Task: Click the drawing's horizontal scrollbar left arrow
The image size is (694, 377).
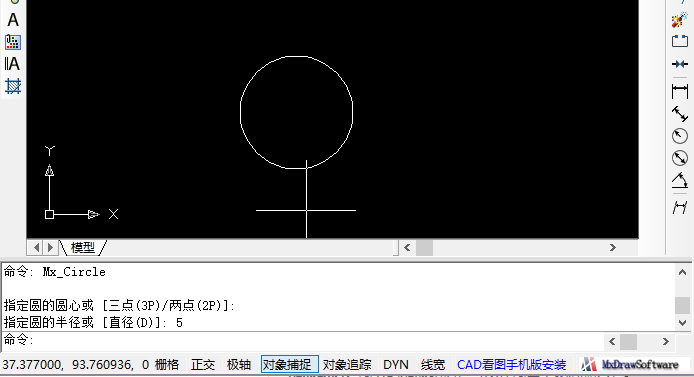Action: (407, 247)
